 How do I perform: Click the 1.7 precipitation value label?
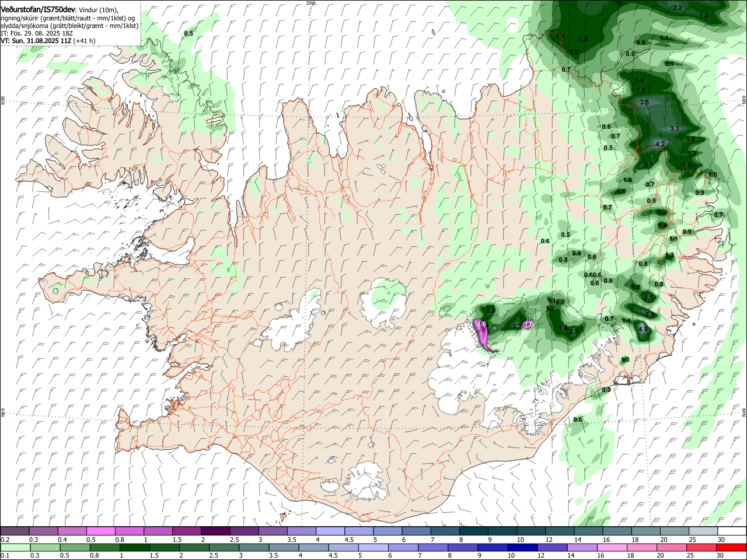click(x=692, y=153)
